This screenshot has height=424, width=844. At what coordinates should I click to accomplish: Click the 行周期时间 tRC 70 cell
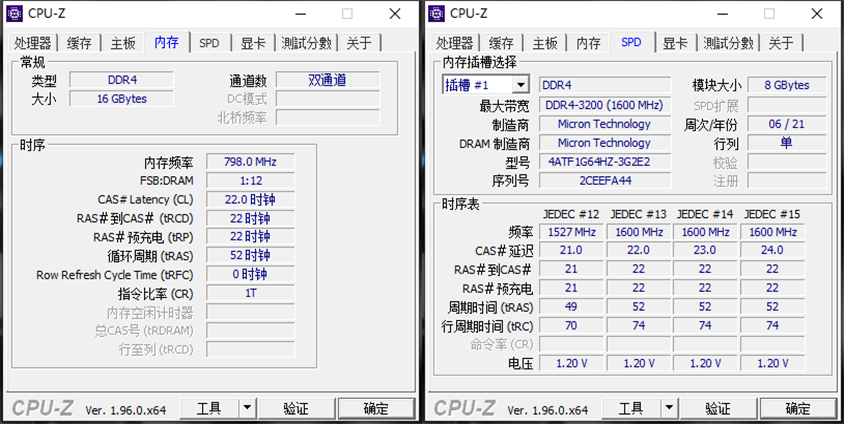[x=572, y=326]
